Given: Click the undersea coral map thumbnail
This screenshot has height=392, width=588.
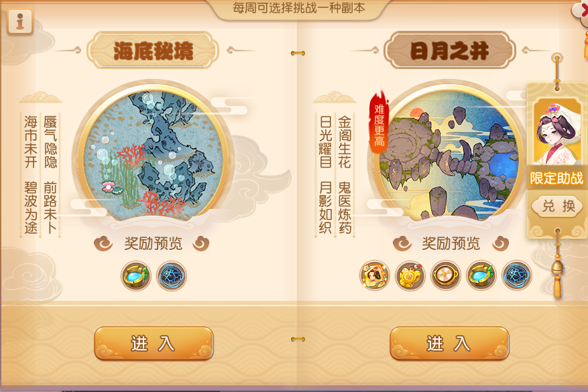Looking at the screenshot, I should coord(154,154).
